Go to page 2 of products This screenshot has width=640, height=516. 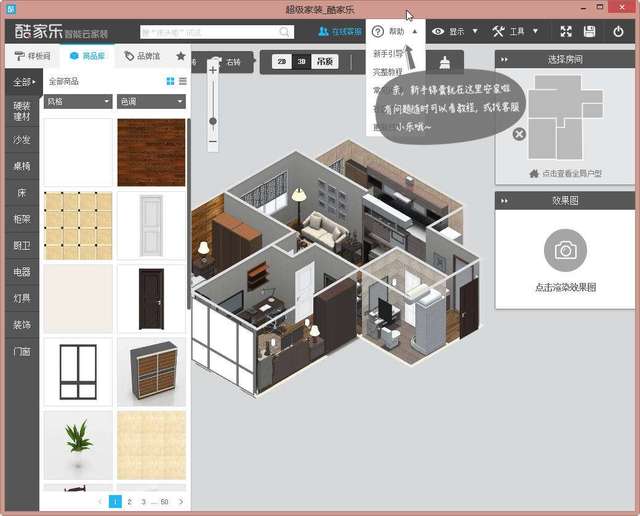click(129, 501)
